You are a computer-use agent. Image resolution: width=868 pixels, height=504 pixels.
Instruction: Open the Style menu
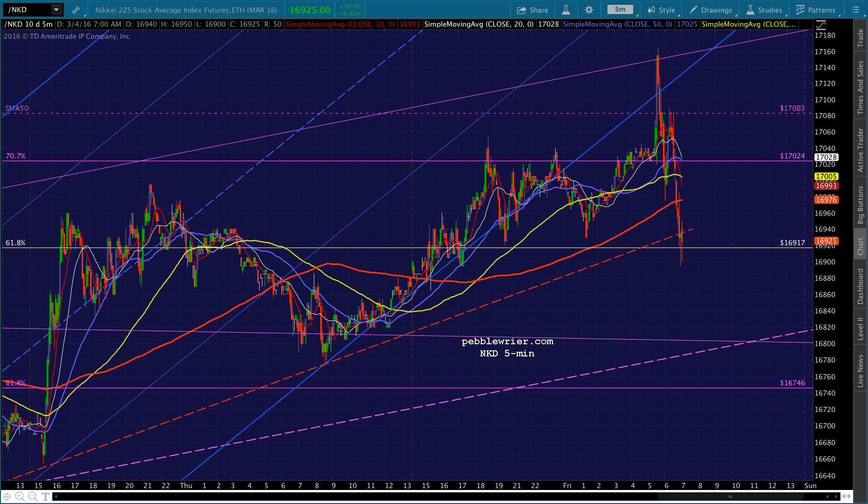(x=661, y=10)
